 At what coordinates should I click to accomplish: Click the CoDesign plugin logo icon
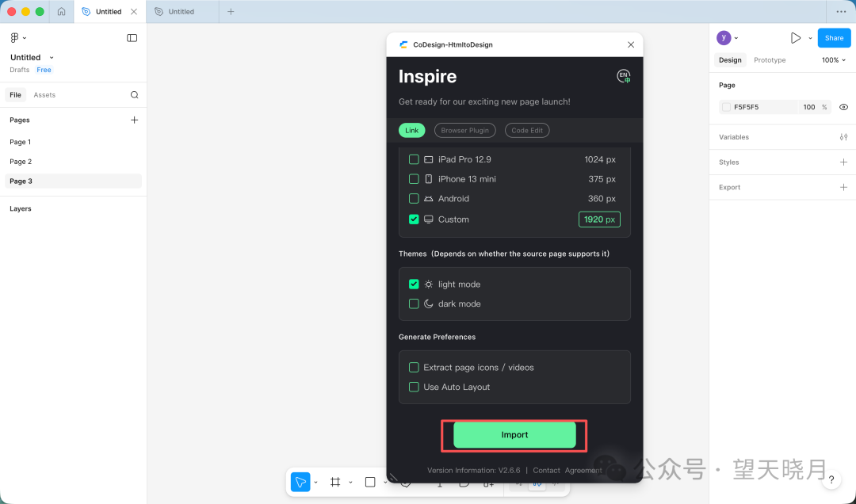[x=403, y=45]
